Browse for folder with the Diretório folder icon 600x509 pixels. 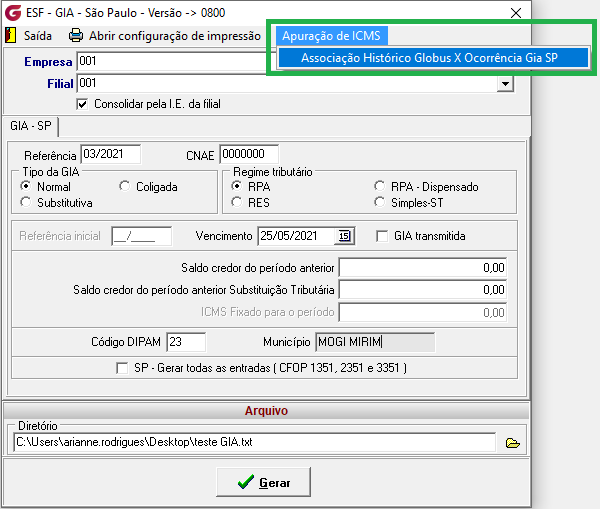[x=512, y=443]
